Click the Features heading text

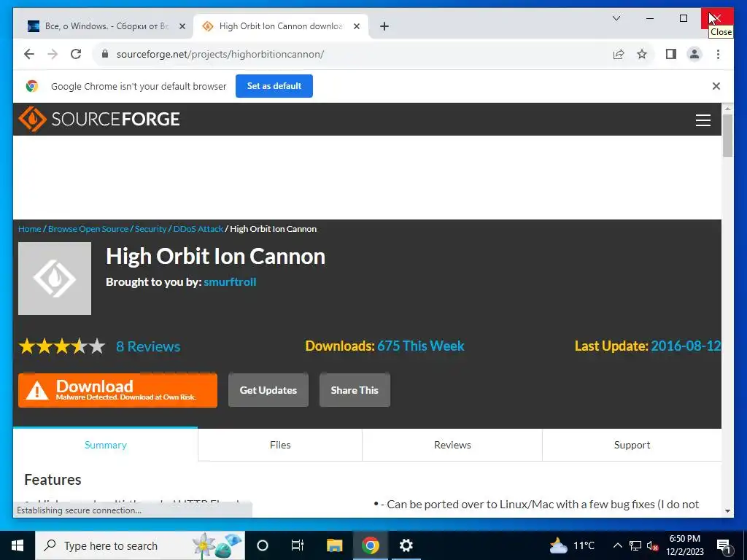point(53,480)
